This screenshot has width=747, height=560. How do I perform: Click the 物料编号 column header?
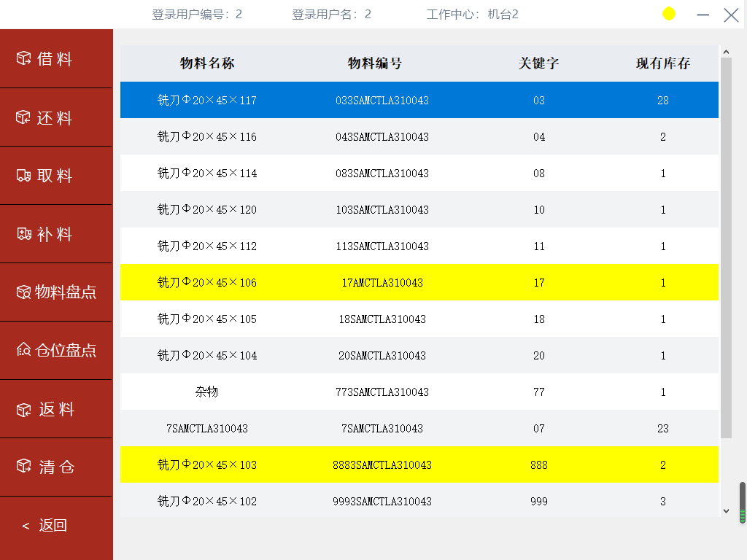(x=375, y=63)
